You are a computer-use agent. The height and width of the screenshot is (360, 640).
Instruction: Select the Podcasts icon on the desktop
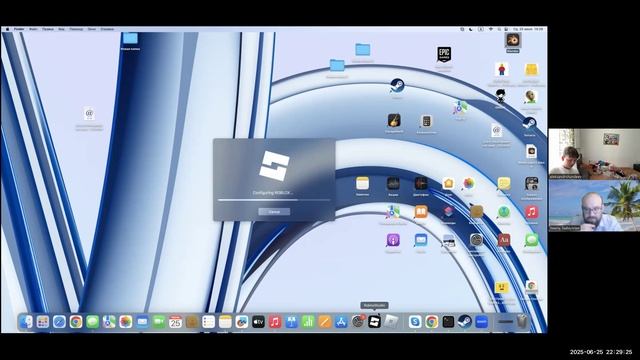[x=393, y=240]
